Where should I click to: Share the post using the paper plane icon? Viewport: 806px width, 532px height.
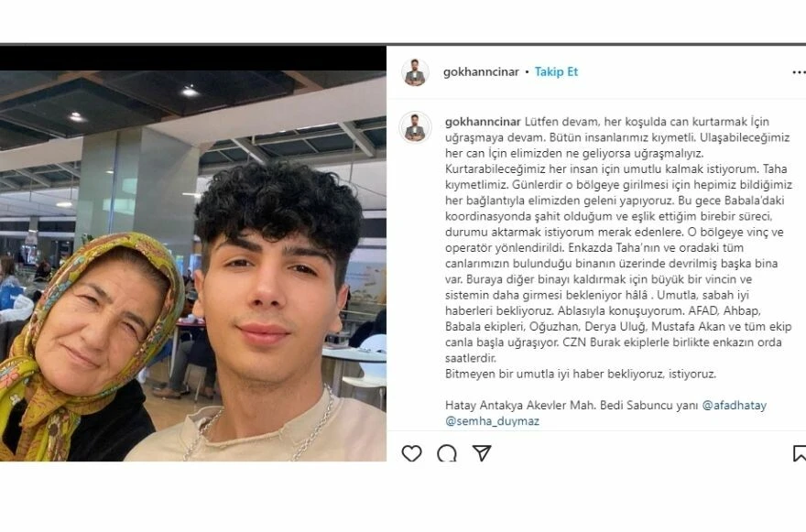pos(482,453)
